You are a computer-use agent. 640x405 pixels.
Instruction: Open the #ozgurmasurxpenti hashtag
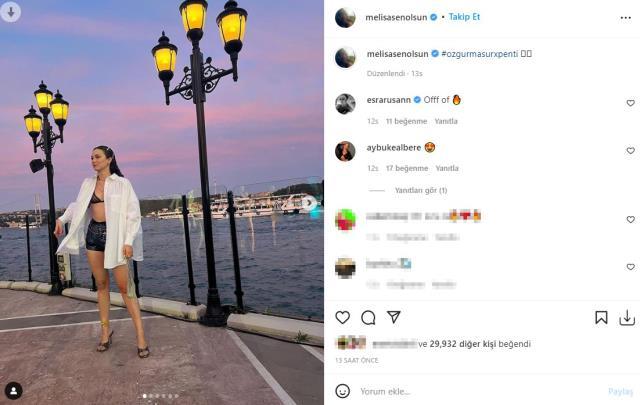click(480, 54)
